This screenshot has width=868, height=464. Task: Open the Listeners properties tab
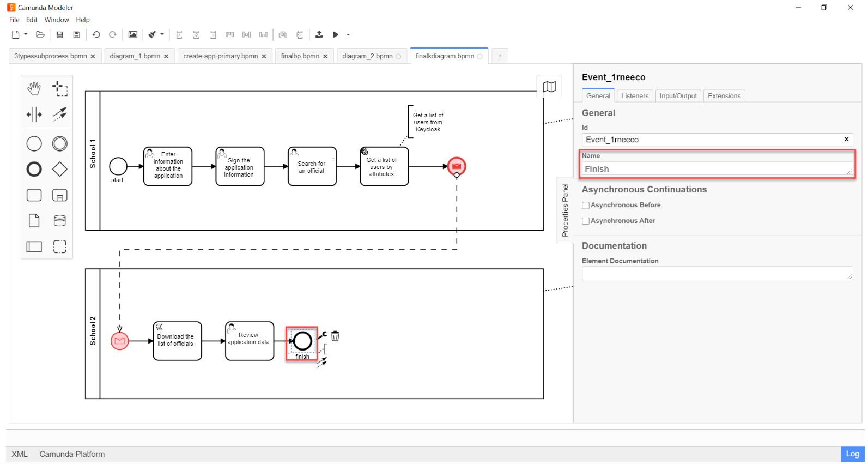click(x=635, y=96)
